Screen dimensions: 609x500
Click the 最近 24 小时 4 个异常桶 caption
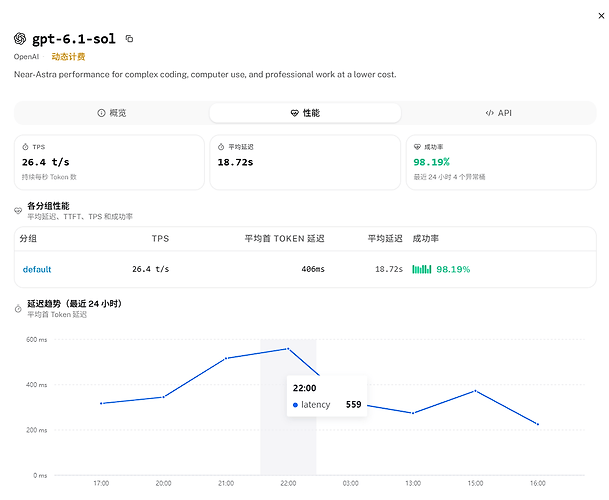(449, 177)
